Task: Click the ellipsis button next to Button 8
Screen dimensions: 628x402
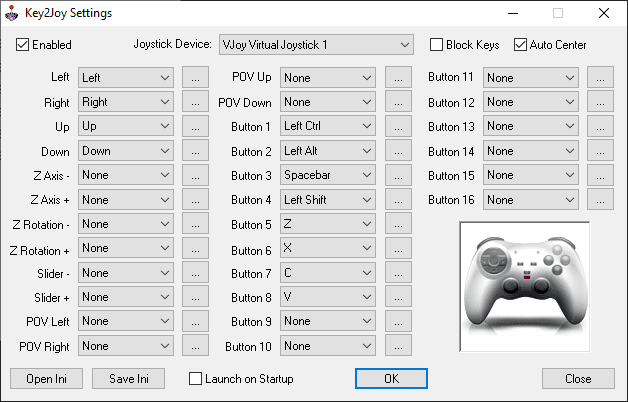Action: [x=398, y=297]
